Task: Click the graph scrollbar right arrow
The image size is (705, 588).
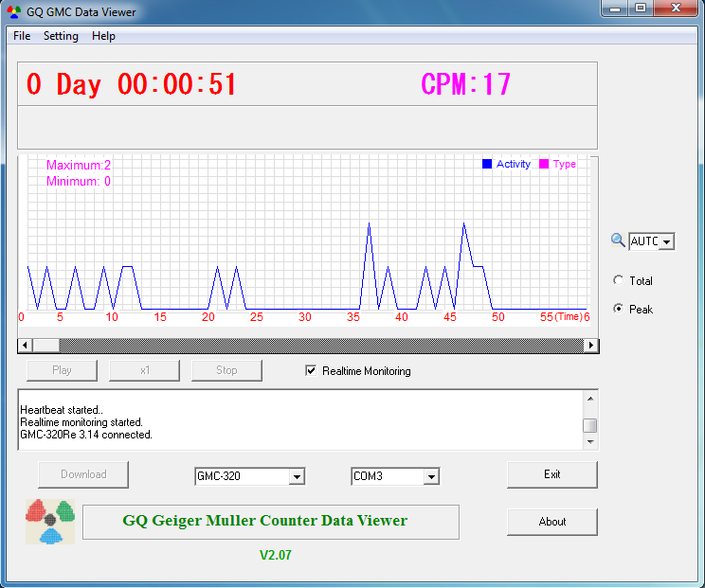Action: coord(590,346)
